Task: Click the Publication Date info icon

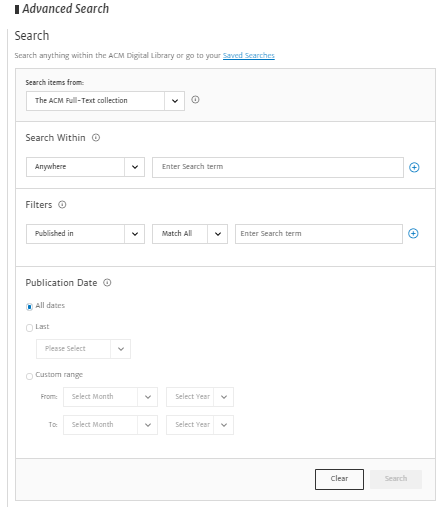Action: 107,283
